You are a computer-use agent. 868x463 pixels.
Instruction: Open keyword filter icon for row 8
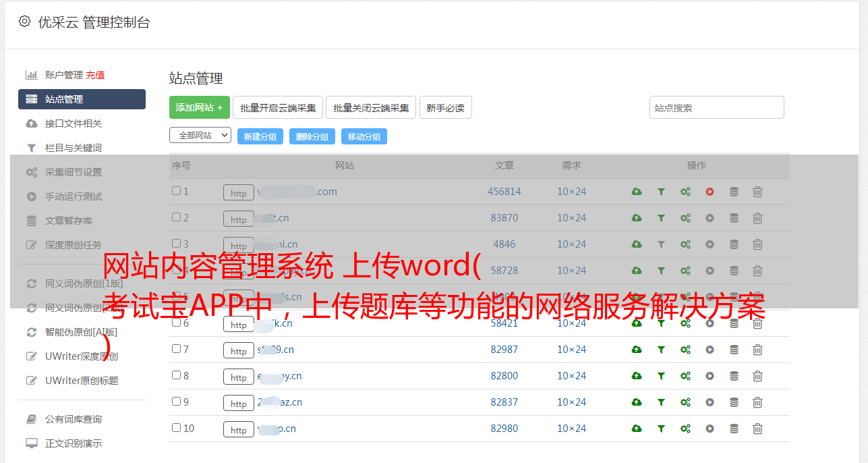(661, 376)
